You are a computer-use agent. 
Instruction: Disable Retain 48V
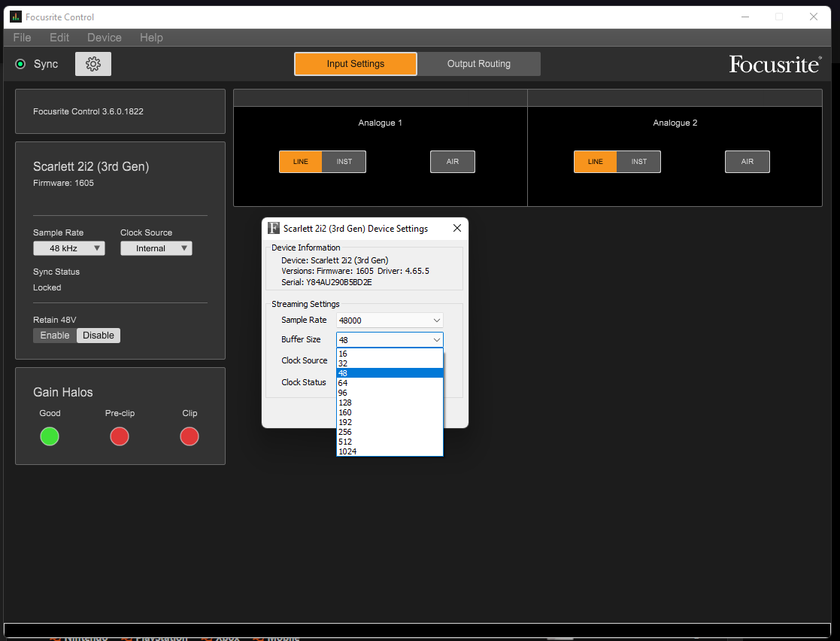click(x=99, y=336)
